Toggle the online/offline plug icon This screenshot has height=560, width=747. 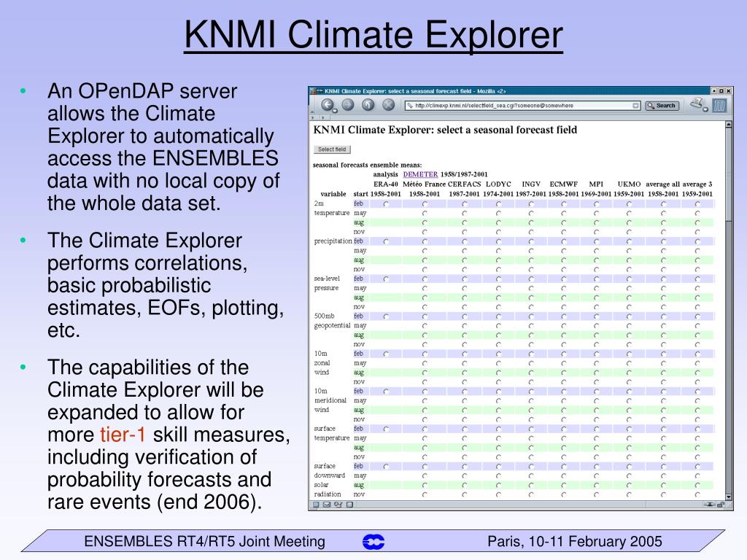click(709, 505)
